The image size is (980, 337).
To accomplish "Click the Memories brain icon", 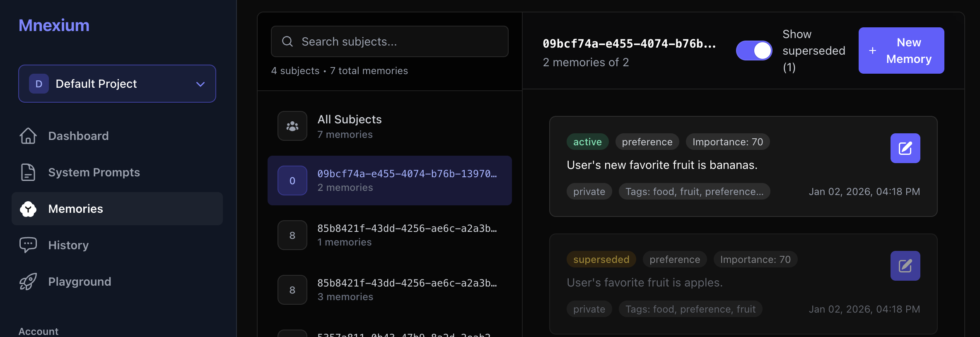I will tap(28, 209).
